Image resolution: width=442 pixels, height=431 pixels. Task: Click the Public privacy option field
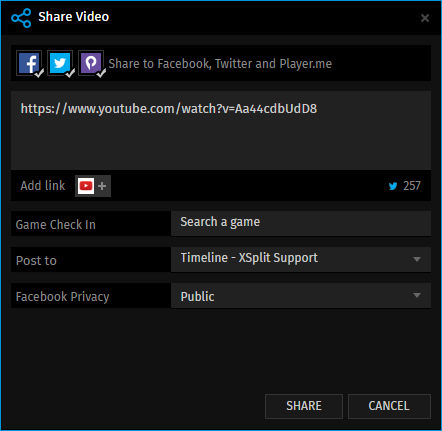[x=301, y=296]
